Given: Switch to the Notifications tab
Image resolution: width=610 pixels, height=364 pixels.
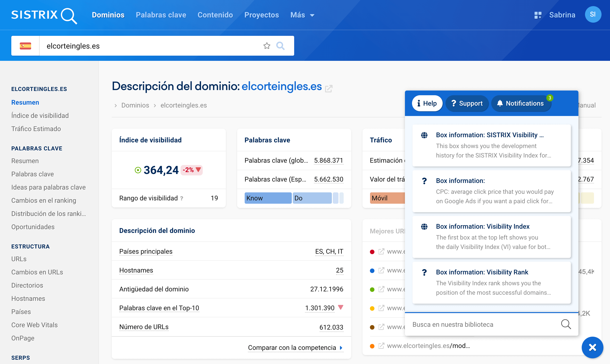Looking at the screenshot, I should tap(521, 103).
